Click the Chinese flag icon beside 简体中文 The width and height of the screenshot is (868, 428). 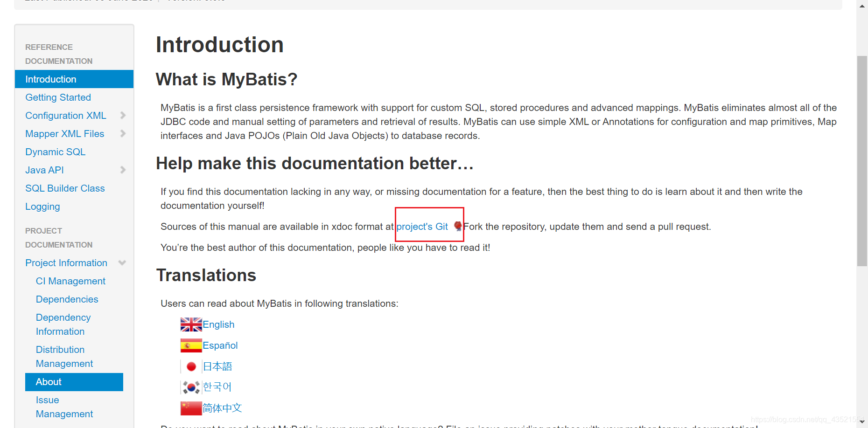pyautogui.click(x=191, y=407)
